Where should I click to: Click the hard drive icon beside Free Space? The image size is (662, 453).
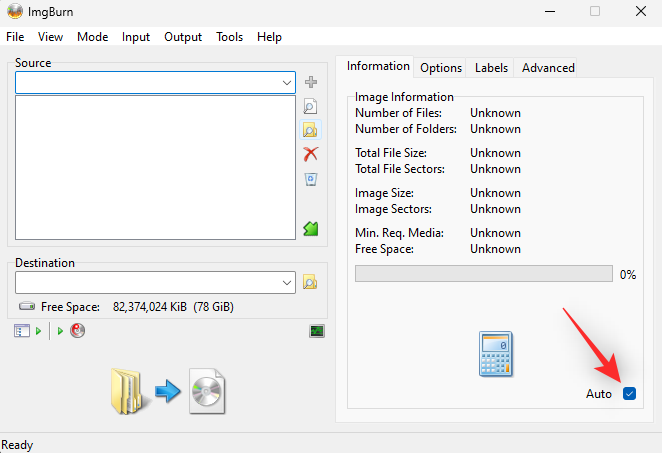[x=27, y=306]
